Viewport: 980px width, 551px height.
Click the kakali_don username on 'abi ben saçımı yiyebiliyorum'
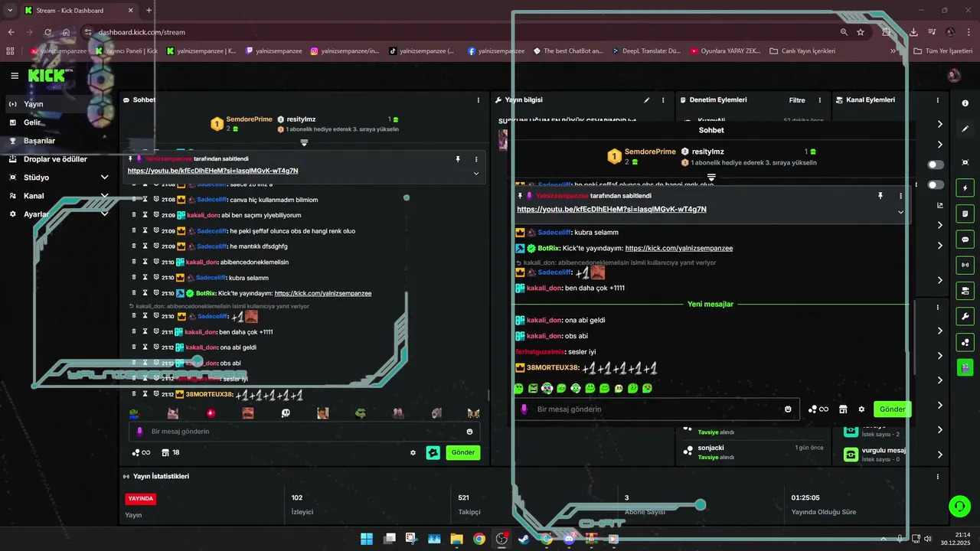tap(203, 215)
